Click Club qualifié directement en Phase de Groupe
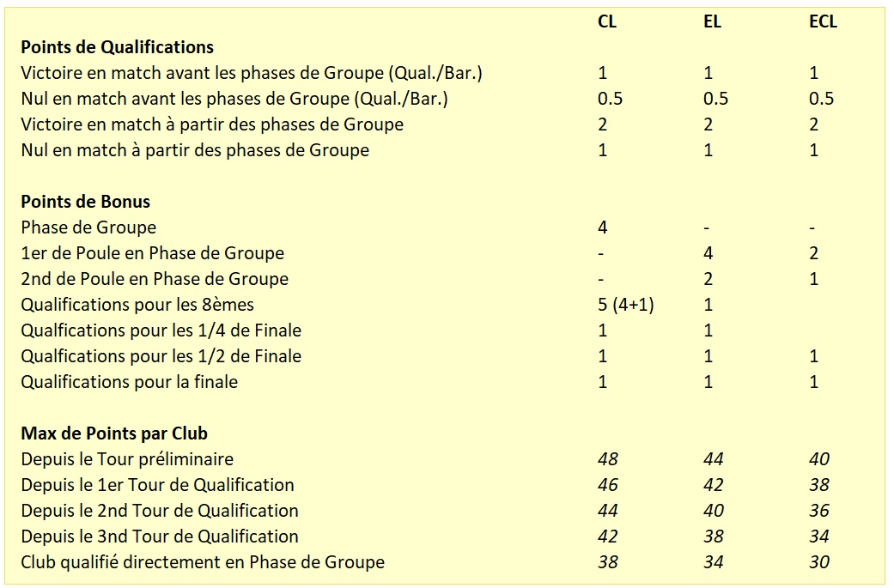The image size is (894, 588). pyautogui.click(x=203, y=562)
